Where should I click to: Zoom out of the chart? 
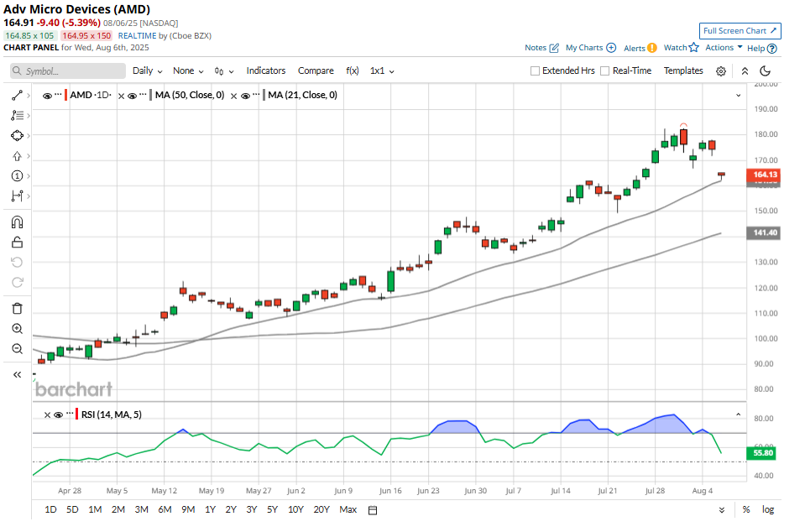tap(17, 349)
